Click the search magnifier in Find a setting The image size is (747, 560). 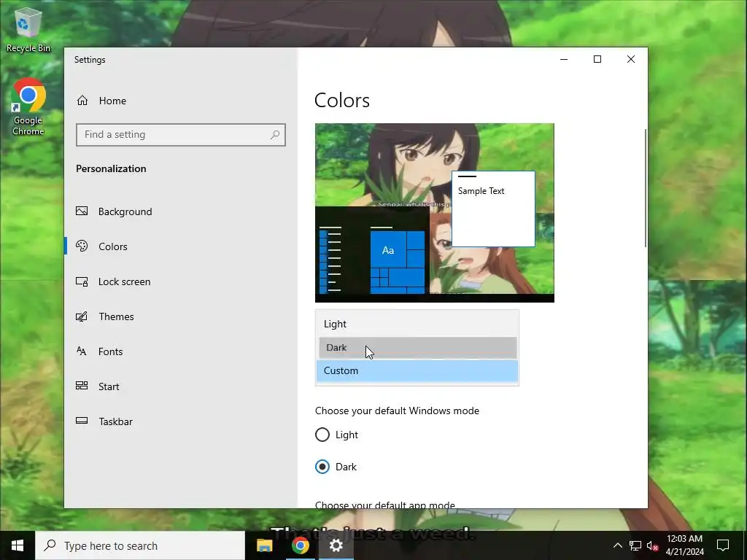coord(275,135)
